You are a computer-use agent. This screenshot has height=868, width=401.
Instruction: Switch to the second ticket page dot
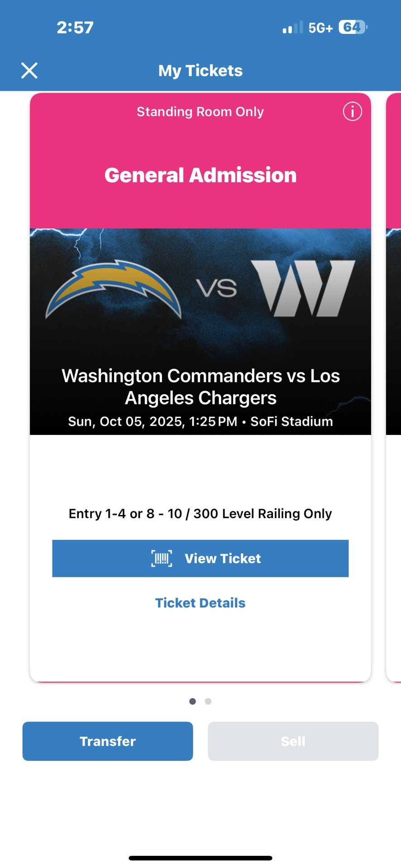(208, 701)
